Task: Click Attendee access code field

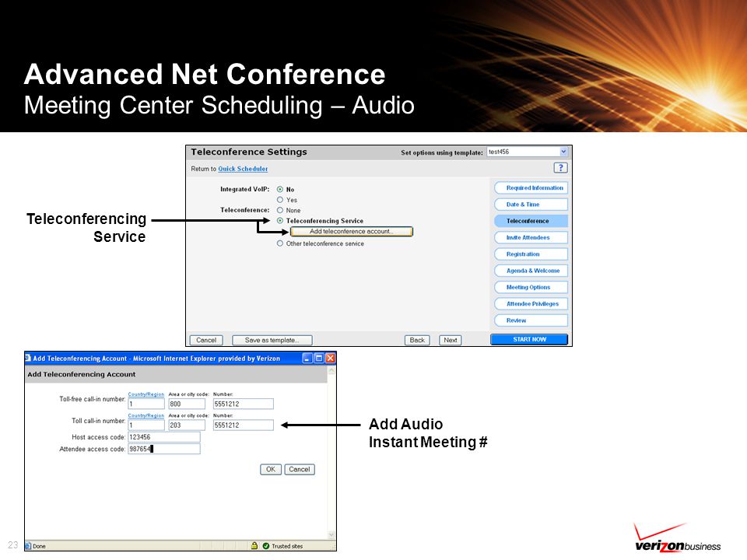Action: pos(164,449)
